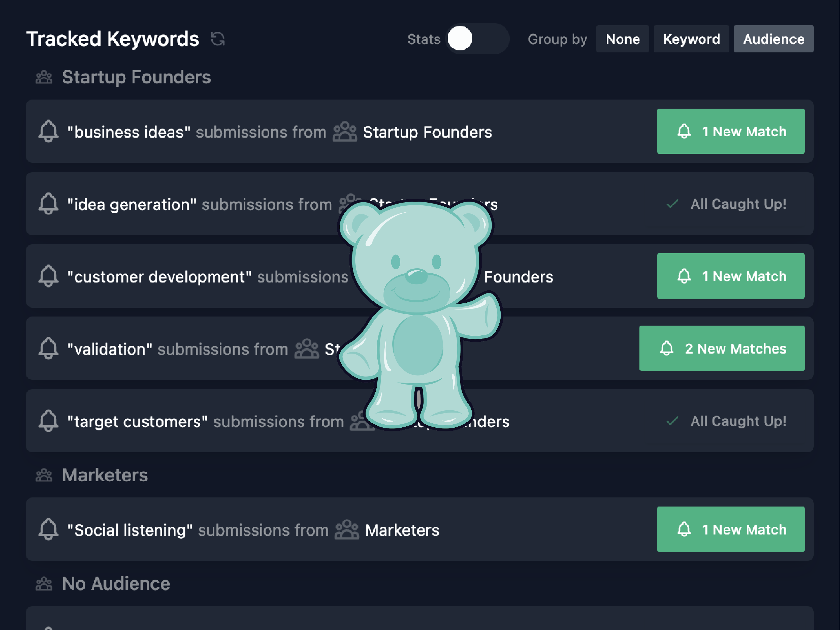Viewport: 840px width, 630px height.
Task: Open 1 New Match for customer development
Action: (x=731, y=276)
